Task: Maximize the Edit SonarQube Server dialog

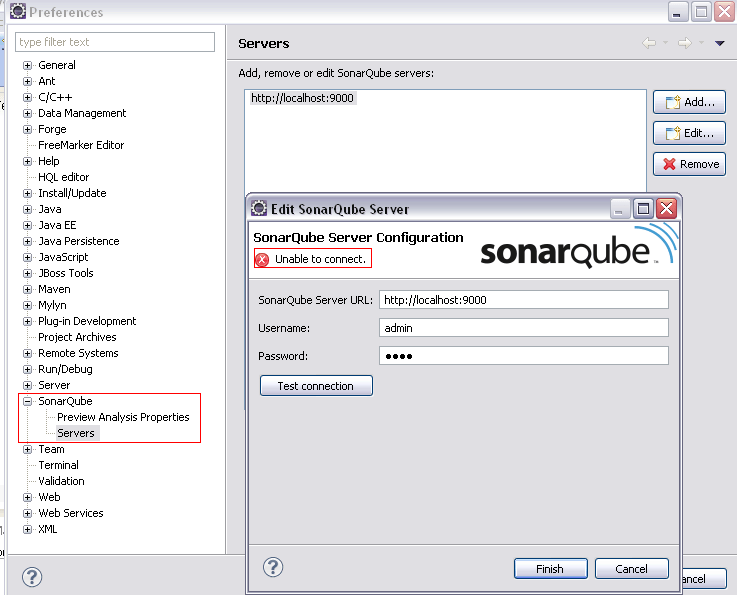Action: pos(643,208)
